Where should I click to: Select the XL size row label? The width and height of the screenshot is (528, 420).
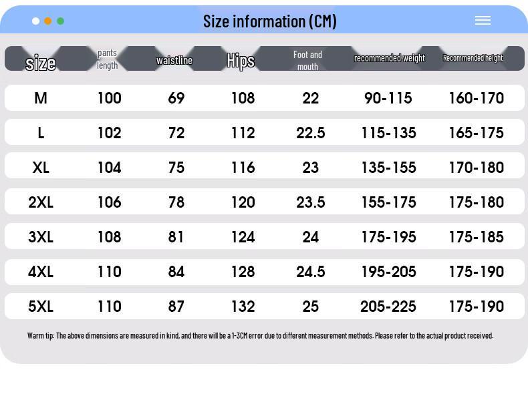point(41,168)
